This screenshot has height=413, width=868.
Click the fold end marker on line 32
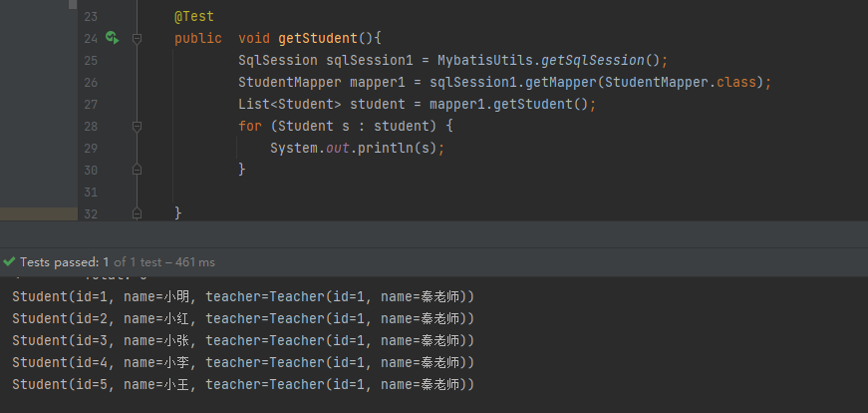tap(138, 213)
